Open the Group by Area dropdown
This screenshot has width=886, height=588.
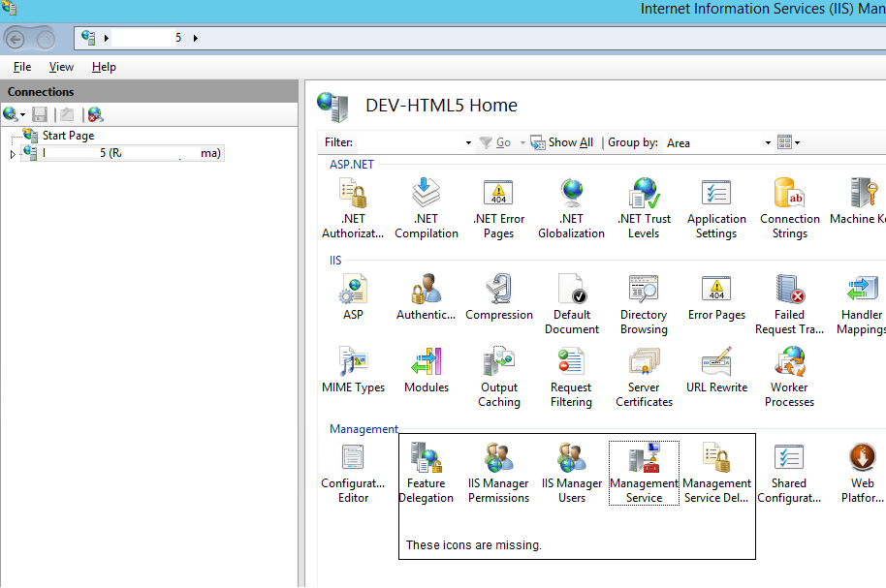pyautogui.click(x=769, y=141)
